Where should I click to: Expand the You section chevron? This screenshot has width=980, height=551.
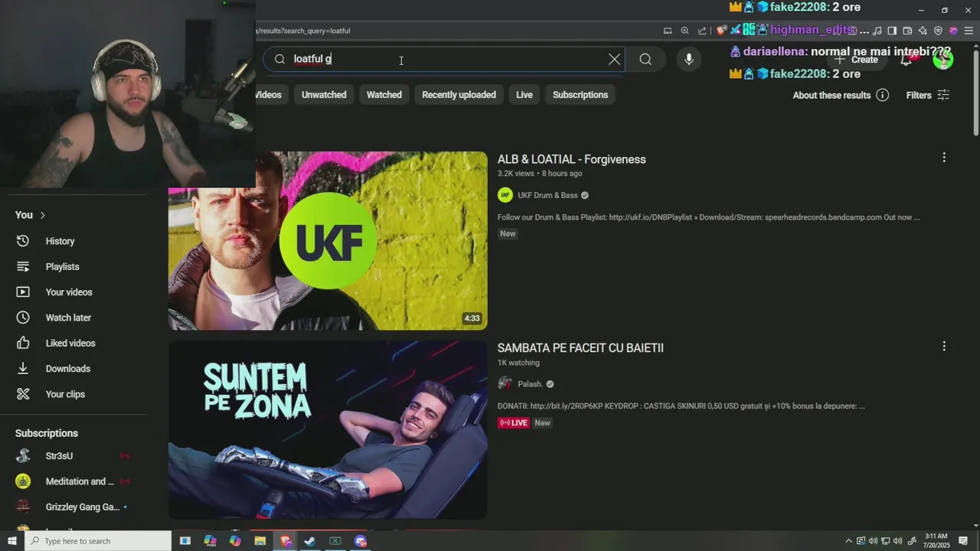(x=43, y=215)
